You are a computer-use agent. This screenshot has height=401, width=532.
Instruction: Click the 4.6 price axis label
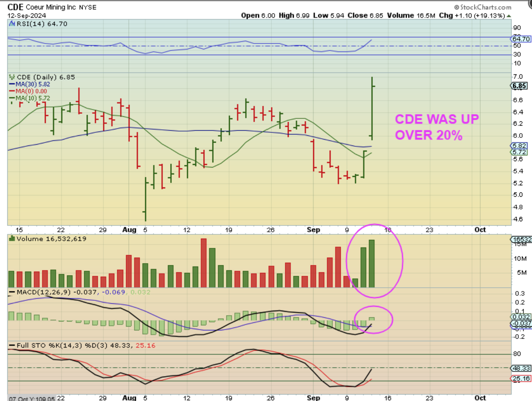click(x=518, y=219)
